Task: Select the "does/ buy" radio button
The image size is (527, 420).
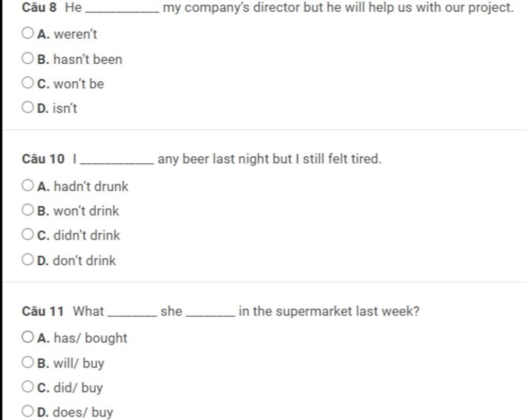Action: coord(28,412)
